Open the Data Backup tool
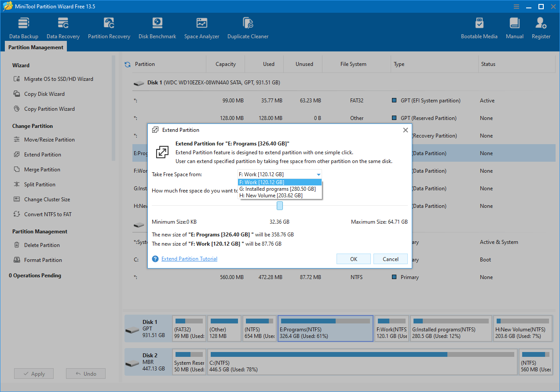The image size is (560, 392). [x=24, y=29]
